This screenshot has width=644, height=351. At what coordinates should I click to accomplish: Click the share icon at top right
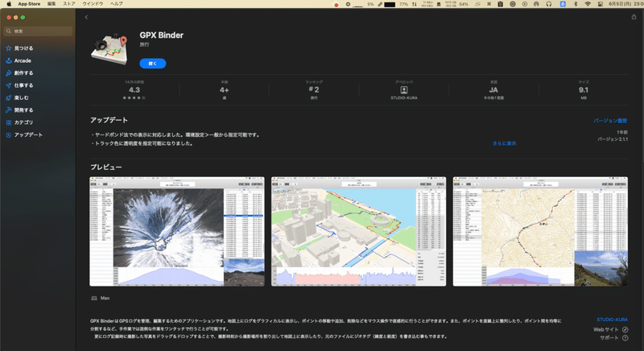(x=634, y=17)
